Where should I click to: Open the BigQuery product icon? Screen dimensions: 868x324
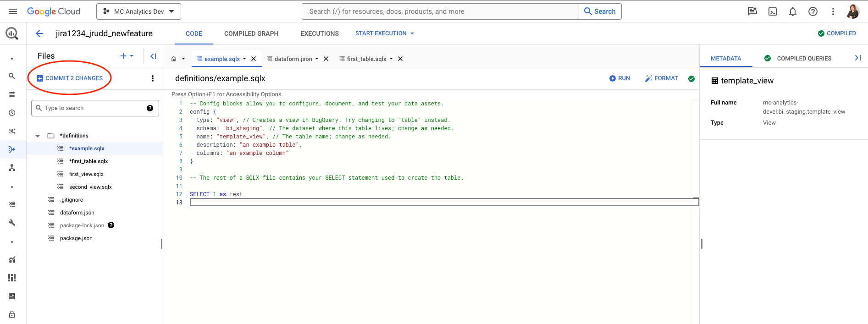point(12,33)
